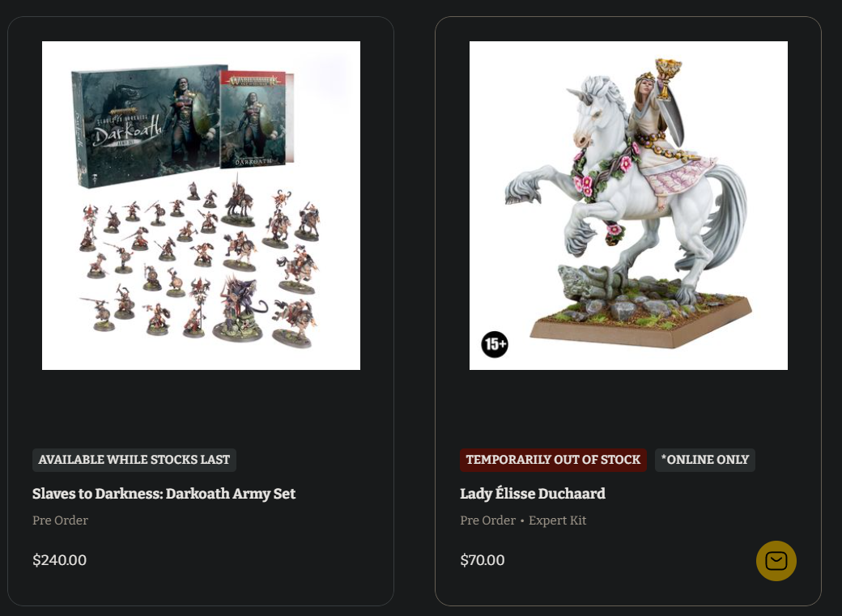Open Slaves to Darkness: Darkoath Army Set link
The image size is (842, 616).
[x=164, y=494]
